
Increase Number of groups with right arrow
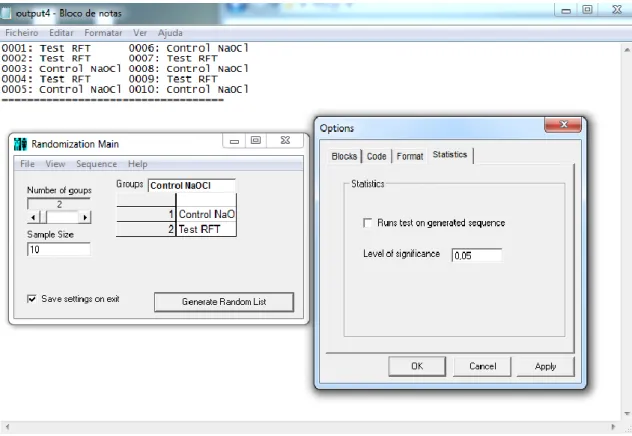coord(85,218)
